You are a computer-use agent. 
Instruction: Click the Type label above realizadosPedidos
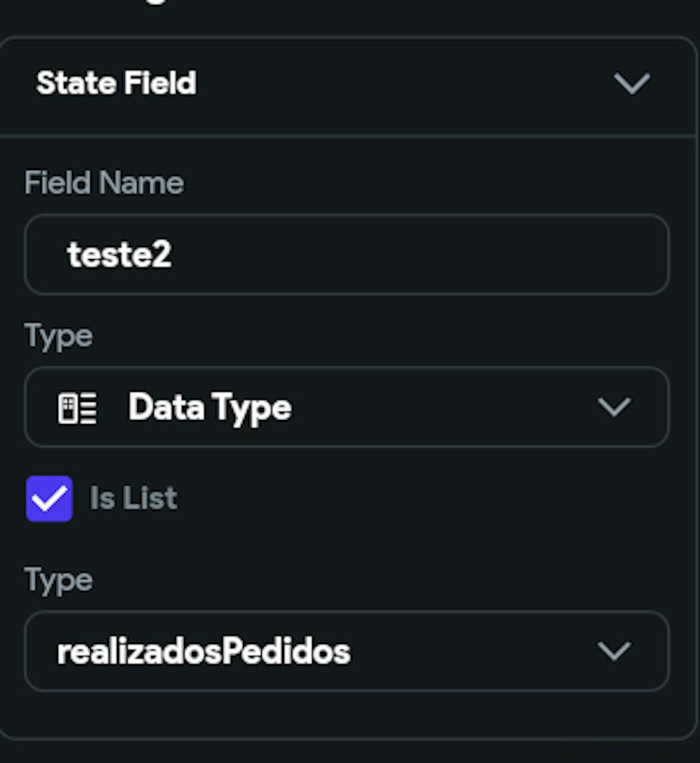click(58, 581)
